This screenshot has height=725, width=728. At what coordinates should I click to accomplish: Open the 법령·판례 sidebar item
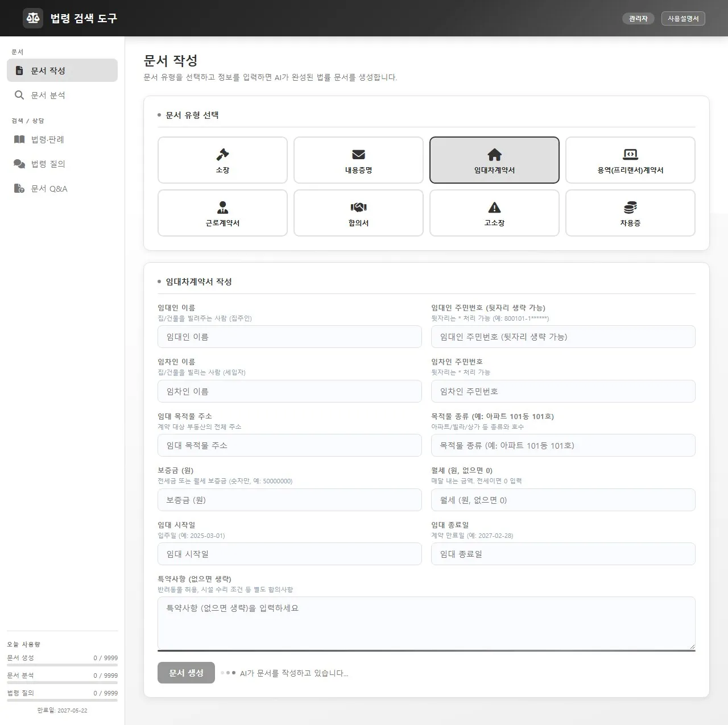click(x=62, y=139)
